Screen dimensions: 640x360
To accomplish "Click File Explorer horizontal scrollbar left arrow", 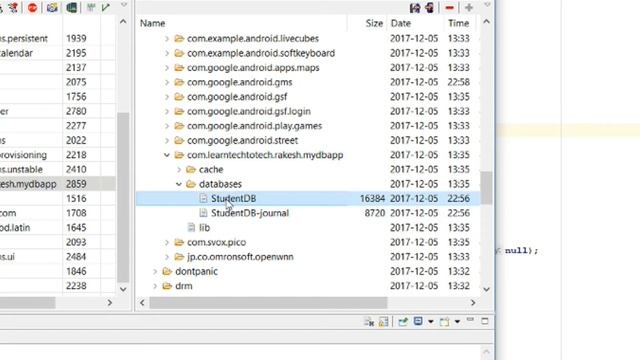I will point(142,303).
